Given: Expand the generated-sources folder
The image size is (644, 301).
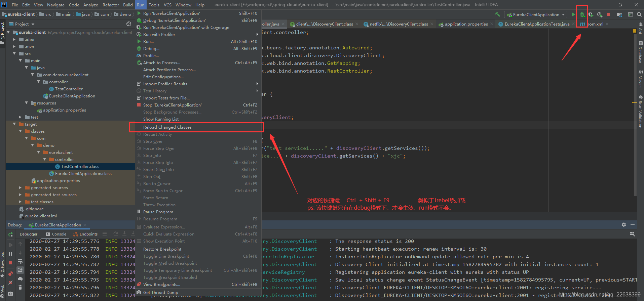Looking at the screenshot, I should (x=20, y=187).
